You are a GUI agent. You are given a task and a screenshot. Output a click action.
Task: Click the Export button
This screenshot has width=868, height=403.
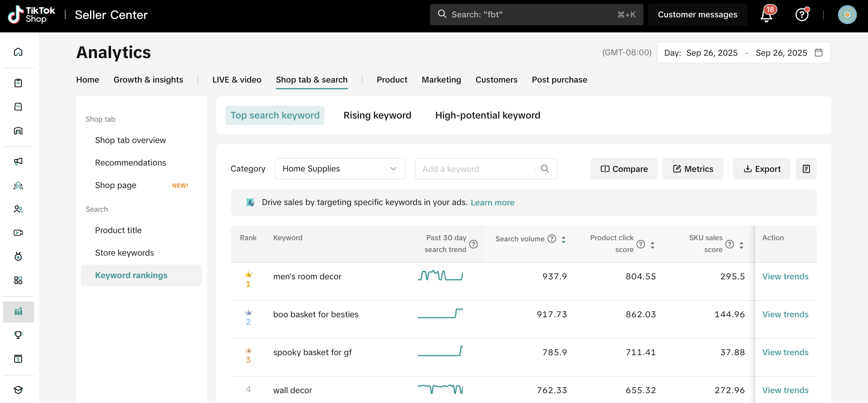pyautogui.click(x=762, y=169)
